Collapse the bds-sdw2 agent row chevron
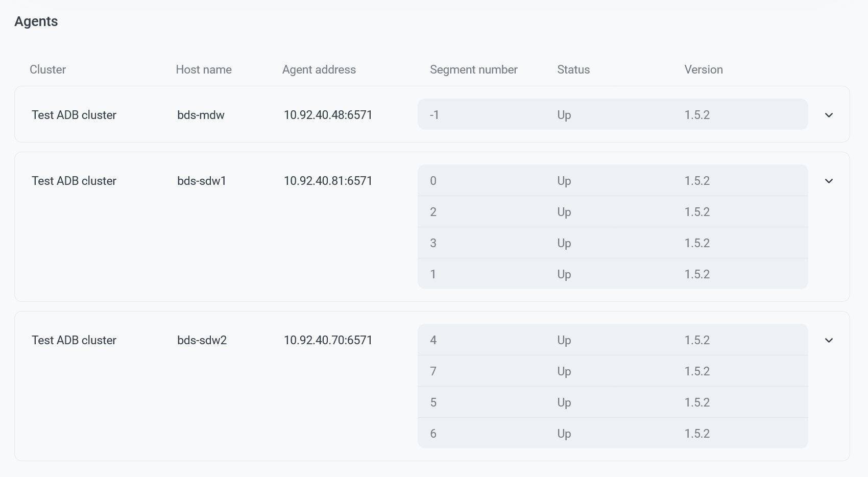The height and width of the screenshot is (477, 868). click(x=829, y=340)
